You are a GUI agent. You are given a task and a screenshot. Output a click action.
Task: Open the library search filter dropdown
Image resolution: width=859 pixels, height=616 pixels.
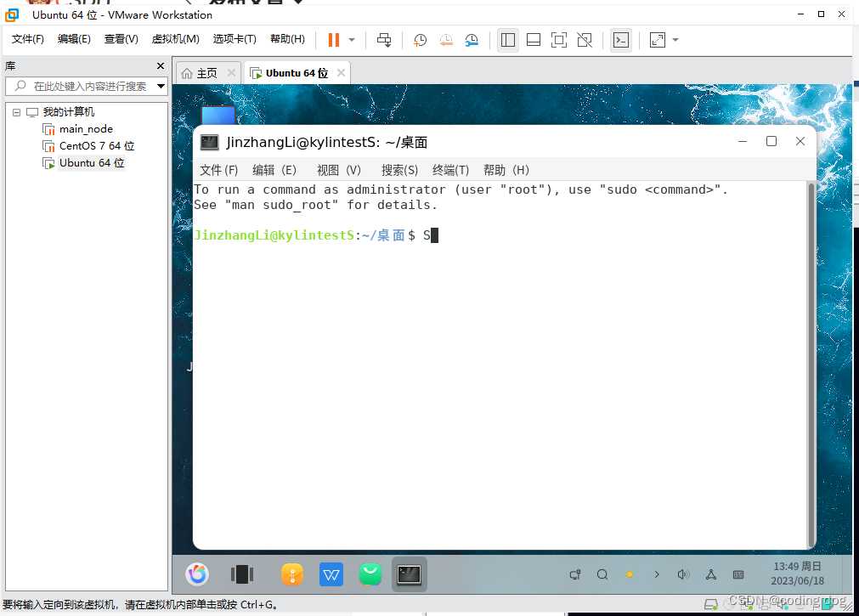(161, 86)
